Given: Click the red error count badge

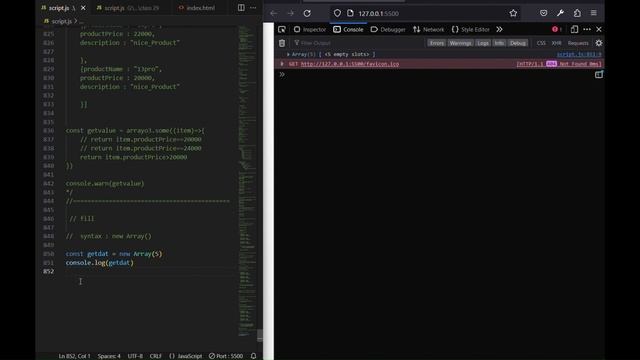Looking at the screenshot, I should [557, 29].
